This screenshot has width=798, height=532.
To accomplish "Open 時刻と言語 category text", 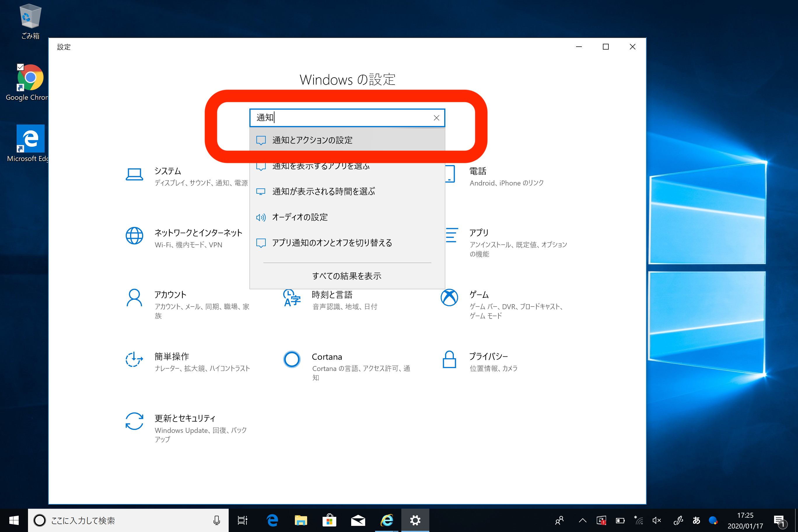I will 332,295.
